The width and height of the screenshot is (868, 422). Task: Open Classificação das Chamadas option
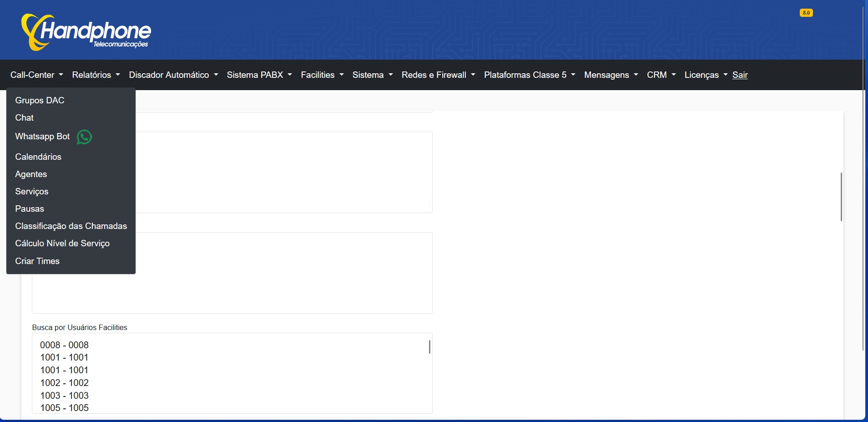click(x=71, y=226)
